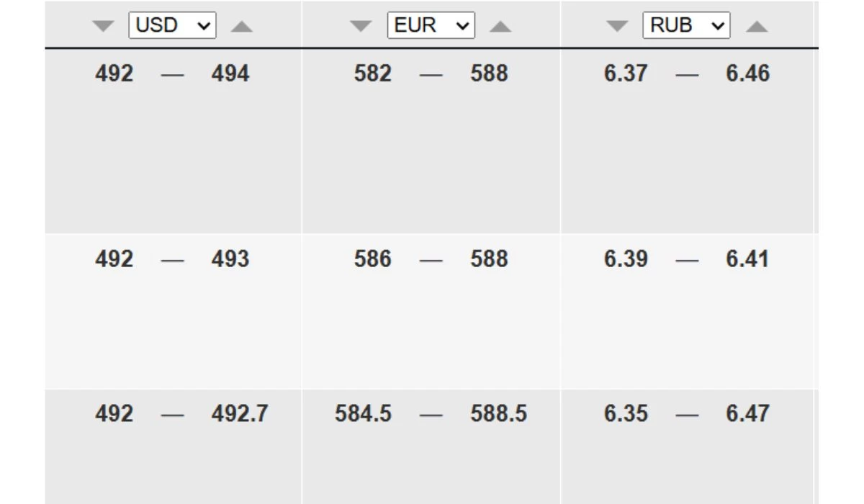Sort USD column descending with down arrow
This screenshot has width=864, height=504.
coord(104,27)
